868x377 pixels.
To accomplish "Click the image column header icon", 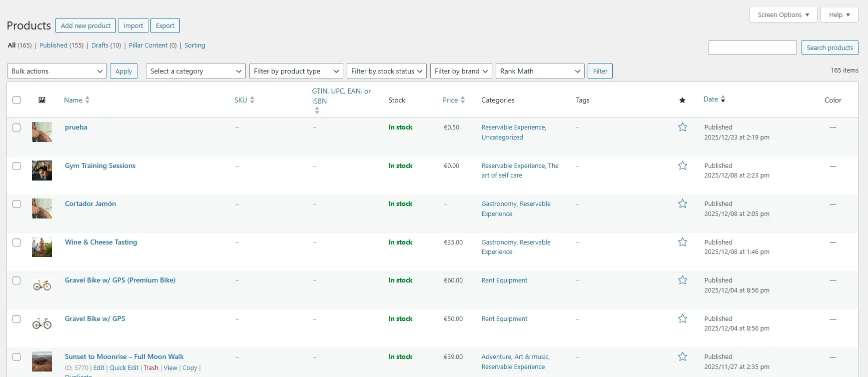I will [x=42, y=100].
